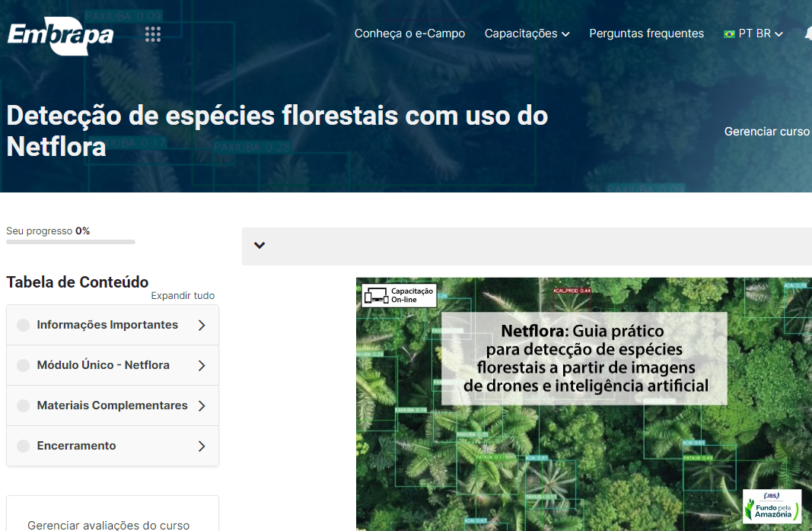Toggle completion circle for Módulo Único - Netflora
Image resolution: width=812 pixels, height=531 pixels.
click(24, 365)
